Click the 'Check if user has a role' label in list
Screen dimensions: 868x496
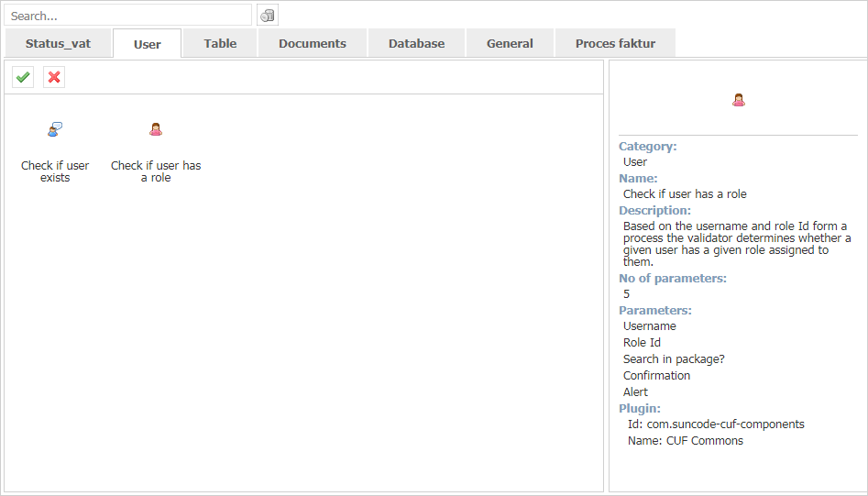tap(156, 171)
